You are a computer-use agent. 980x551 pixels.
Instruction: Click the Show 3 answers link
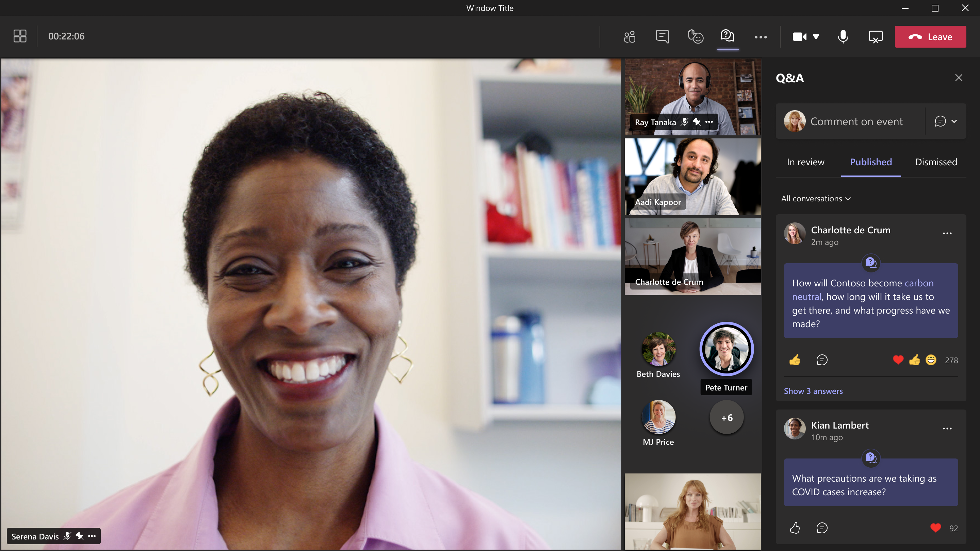(813, 391)
